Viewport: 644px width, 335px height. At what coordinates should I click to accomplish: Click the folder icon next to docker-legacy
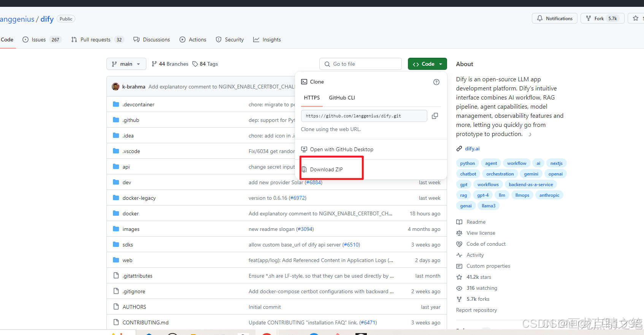coord(116,198)
